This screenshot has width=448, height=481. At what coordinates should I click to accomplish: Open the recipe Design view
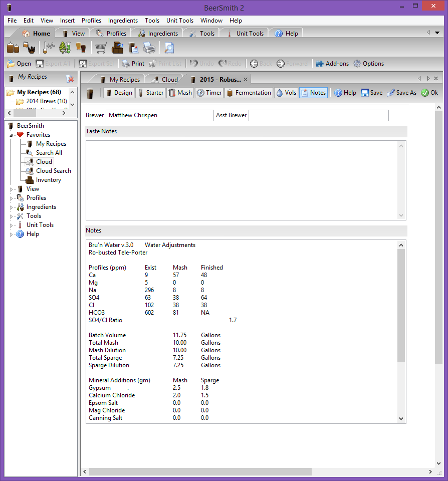tap(118, 92)
